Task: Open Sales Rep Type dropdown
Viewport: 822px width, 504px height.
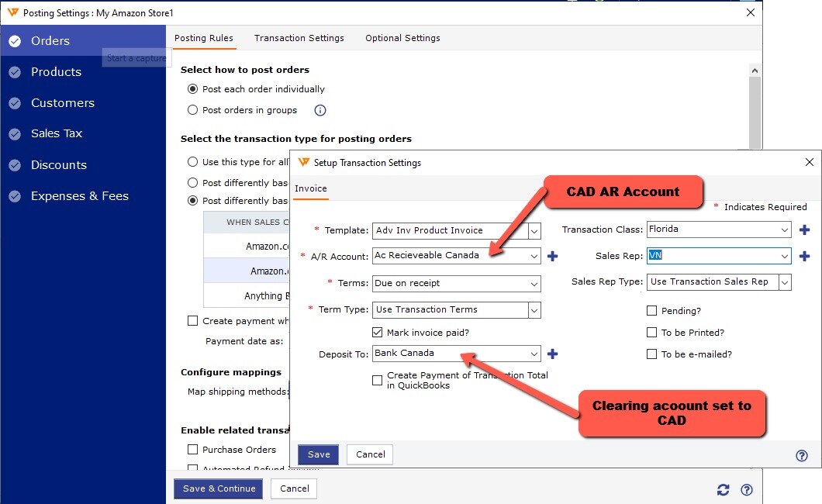Action: [x=785, y=282]
